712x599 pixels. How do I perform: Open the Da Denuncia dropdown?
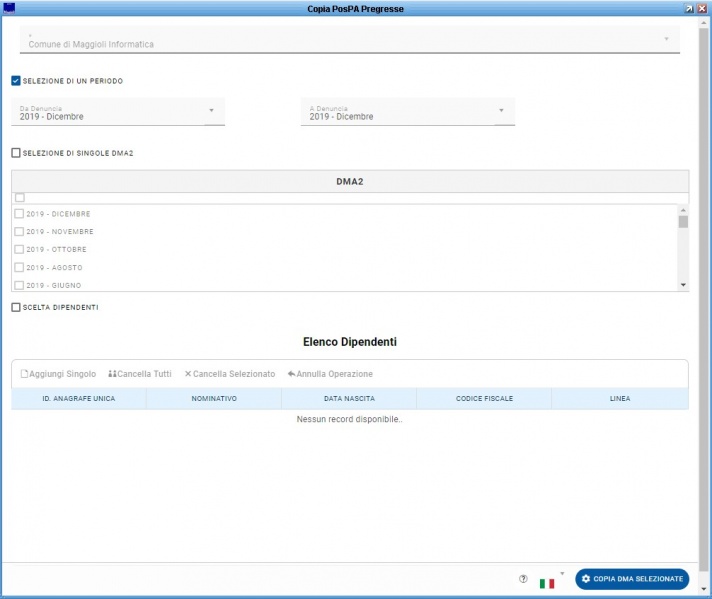(x=118, y=112)
